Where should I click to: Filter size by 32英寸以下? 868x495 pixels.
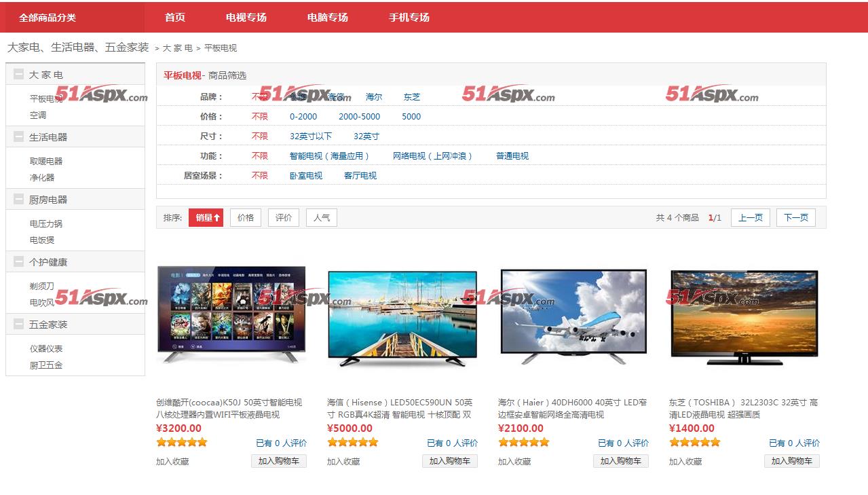(x=311, y=136)
